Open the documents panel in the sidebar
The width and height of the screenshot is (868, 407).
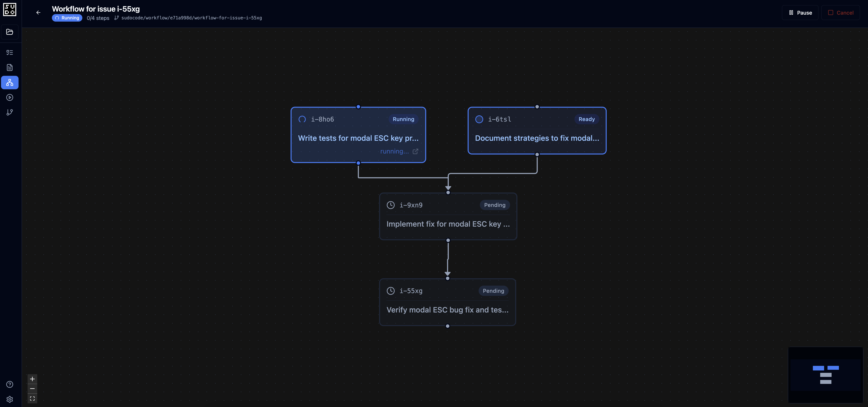pos(10,67)
